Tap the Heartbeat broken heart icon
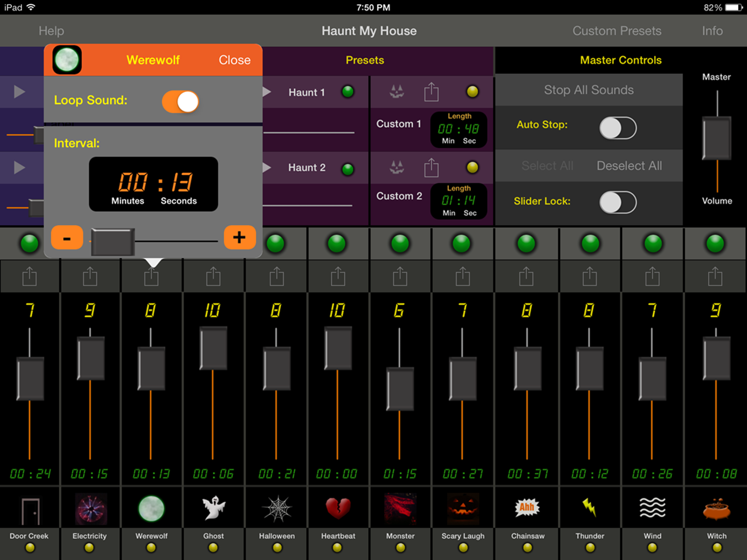 pos(338,508)
